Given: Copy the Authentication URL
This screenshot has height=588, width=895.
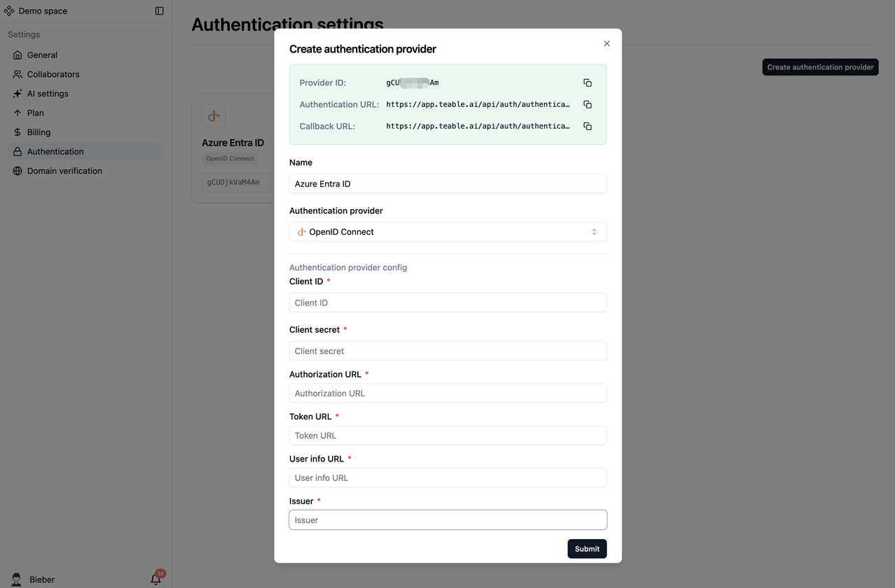Looking at the screenshot, I should 587,104.
